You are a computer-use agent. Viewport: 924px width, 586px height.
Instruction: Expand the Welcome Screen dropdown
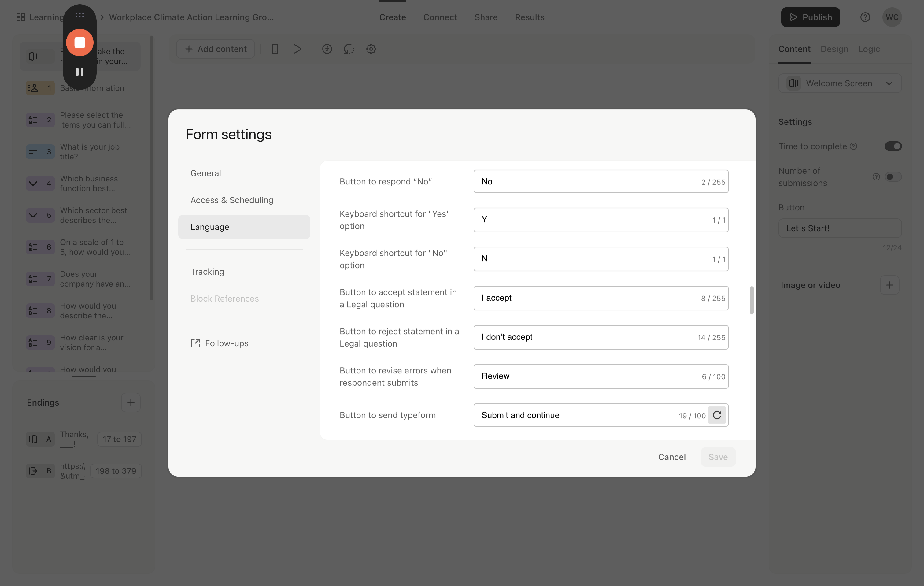[x=840, y=83]
